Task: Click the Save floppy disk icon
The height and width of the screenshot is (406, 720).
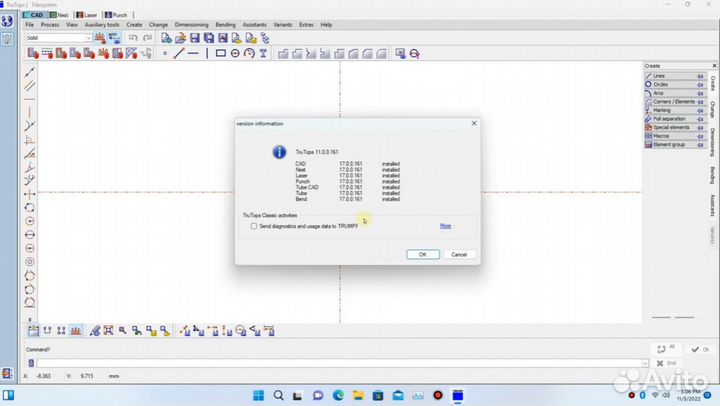Action: click(x=195, y=38)
